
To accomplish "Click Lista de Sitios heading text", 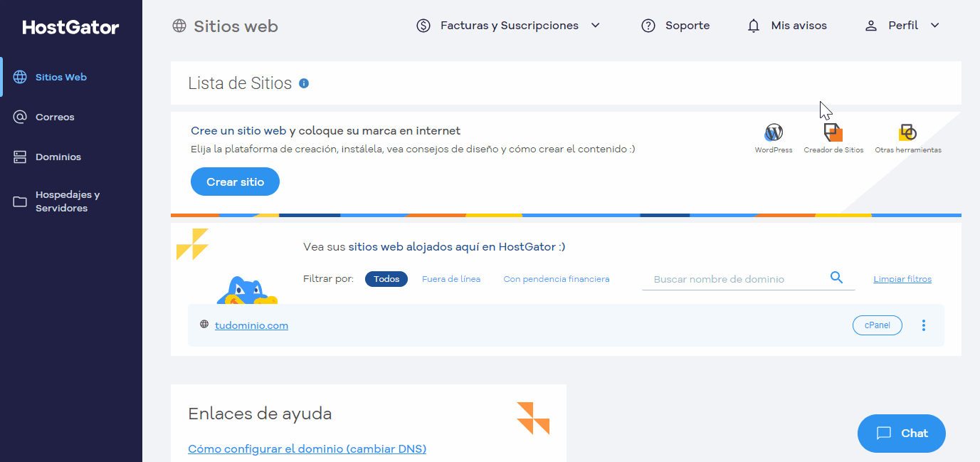I will pos(240,83).
